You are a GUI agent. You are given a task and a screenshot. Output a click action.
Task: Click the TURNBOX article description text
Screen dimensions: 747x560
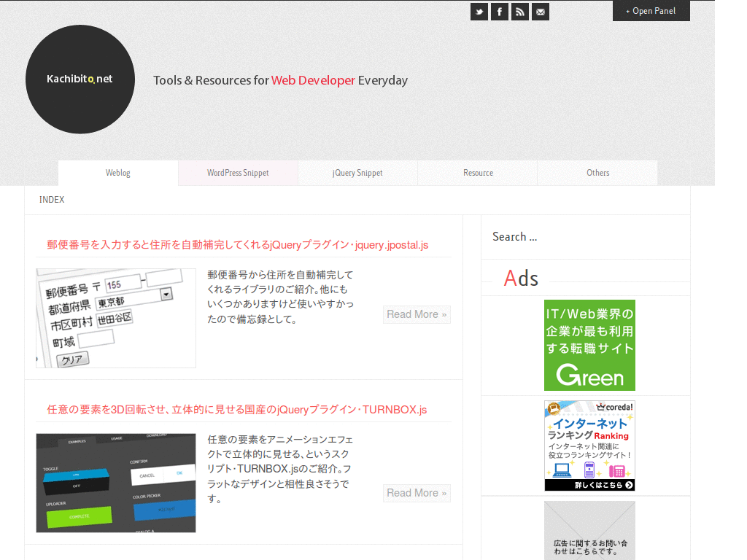tap(281, 469)
